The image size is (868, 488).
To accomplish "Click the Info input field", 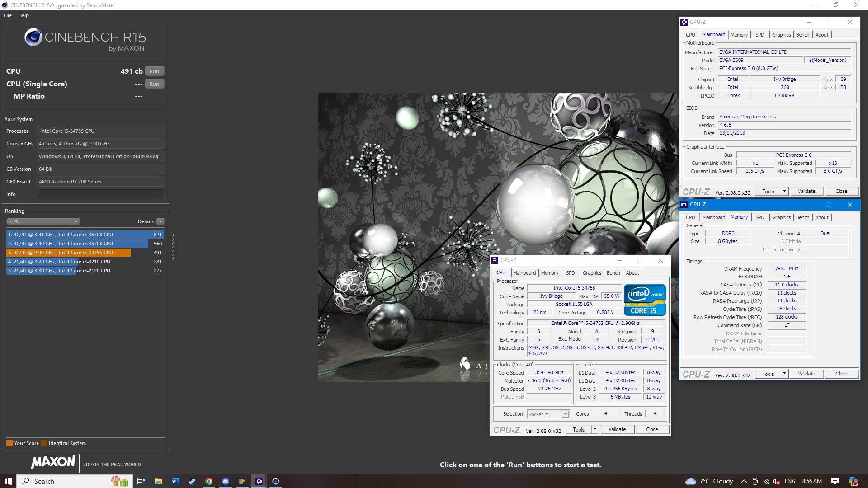I will pos(100,194).
